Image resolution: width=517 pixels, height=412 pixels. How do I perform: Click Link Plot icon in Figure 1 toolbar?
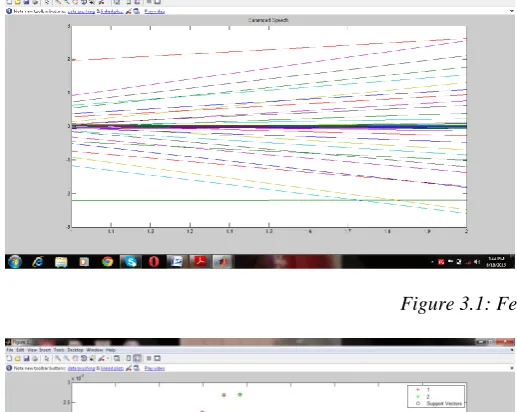click(x=117, y=358)
